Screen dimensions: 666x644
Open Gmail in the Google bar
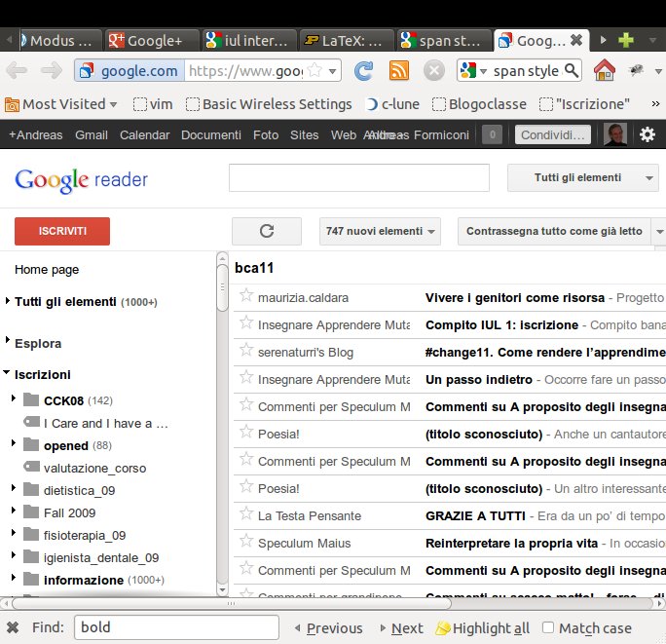click(92, 135)
